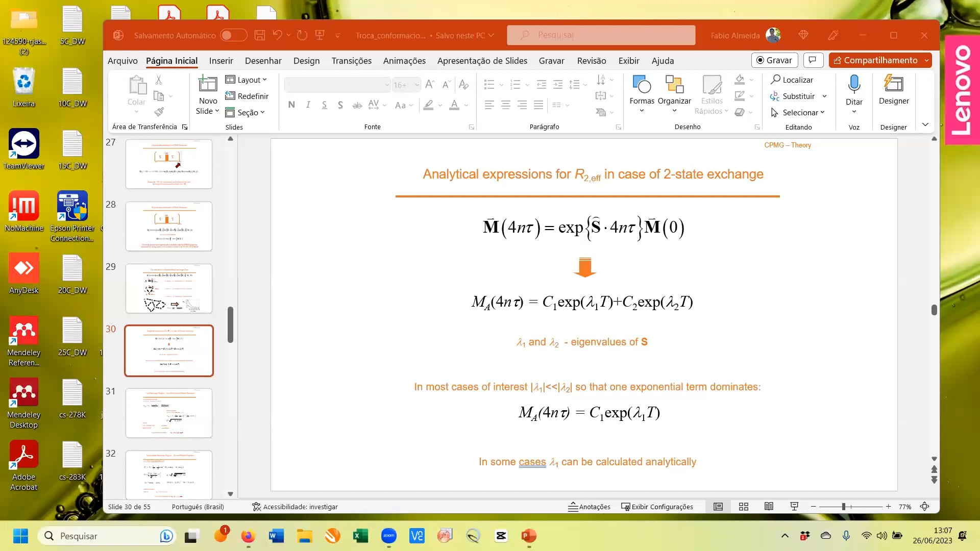This screenshot has height=551, width=980.
Task: Click the Gravar record button
Action: pyautogui.click(x=774, y=60)
